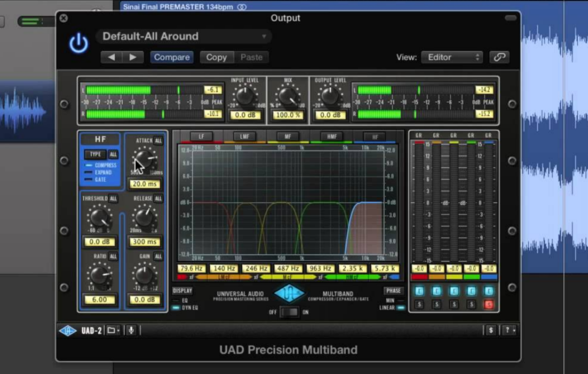Toggle the yellow MF band enable E button

454,291
